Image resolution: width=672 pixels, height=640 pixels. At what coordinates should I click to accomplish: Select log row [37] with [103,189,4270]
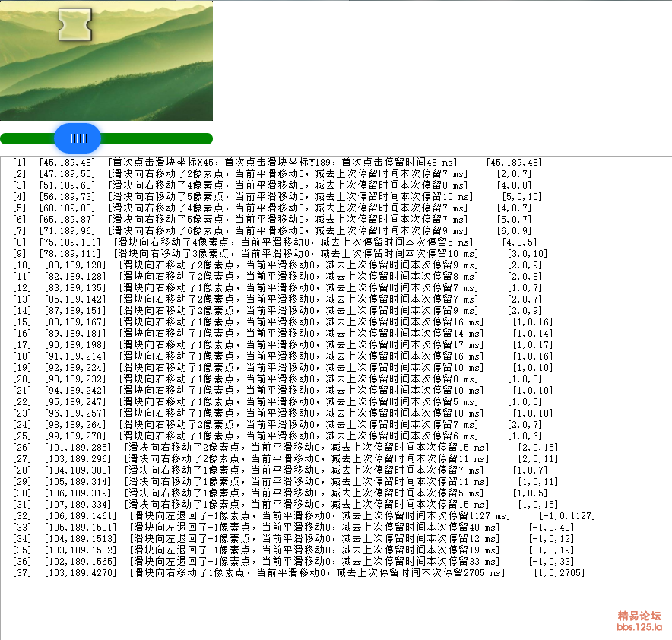pos(299,573)
